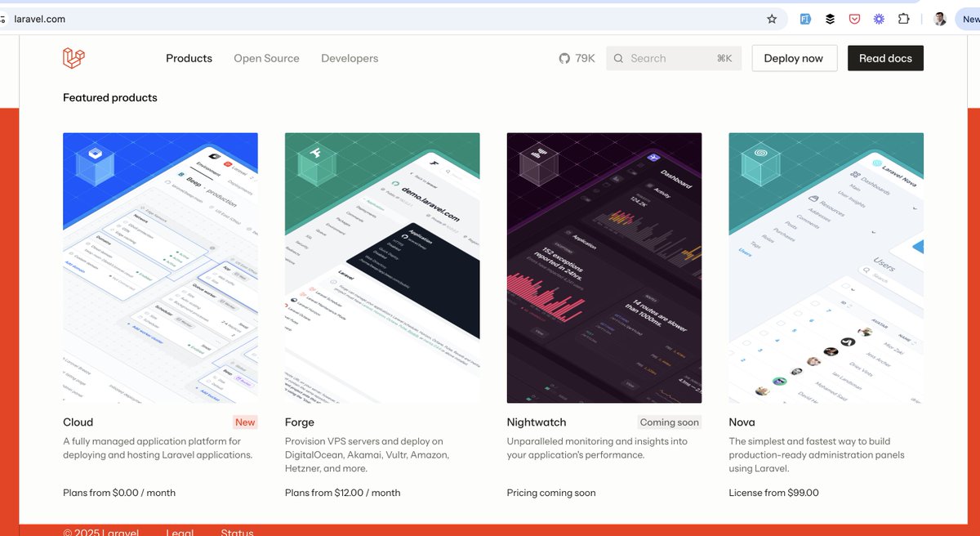Viewport: 980px width, 536px height.
Task: Click the Nightwatch description text
Action: coord(597,448)
